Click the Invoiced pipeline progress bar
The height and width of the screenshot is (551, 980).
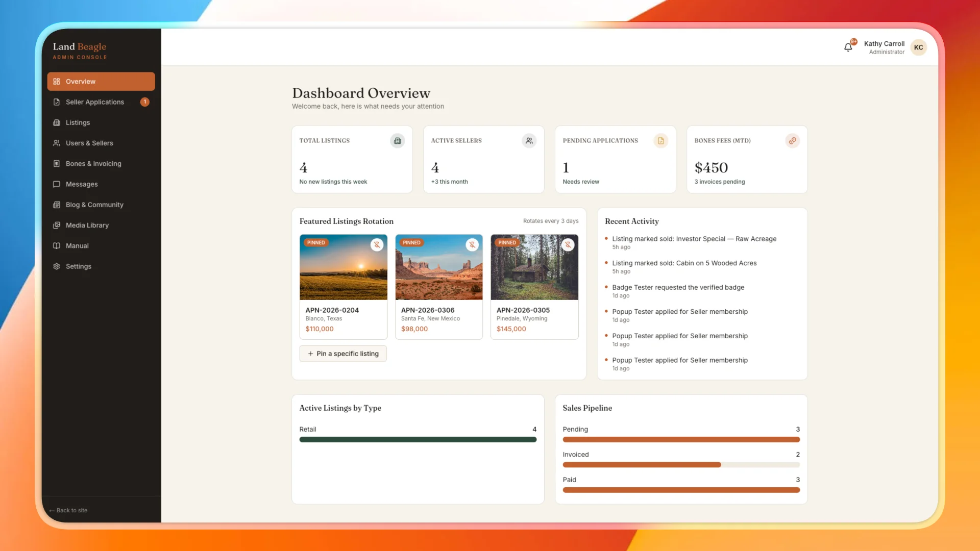point(681,465)
